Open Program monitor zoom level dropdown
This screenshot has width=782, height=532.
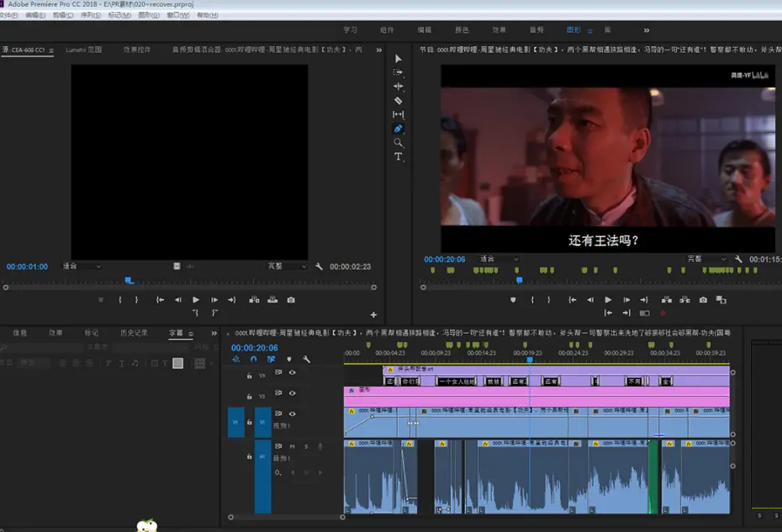(499, 259)
